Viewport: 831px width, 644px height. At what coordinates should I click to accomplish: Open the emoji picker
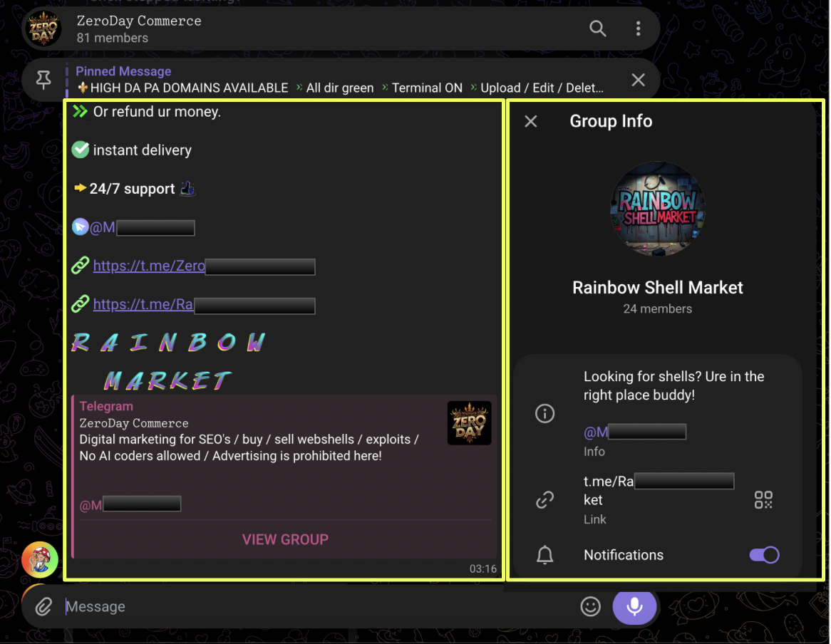coord(590,606)
